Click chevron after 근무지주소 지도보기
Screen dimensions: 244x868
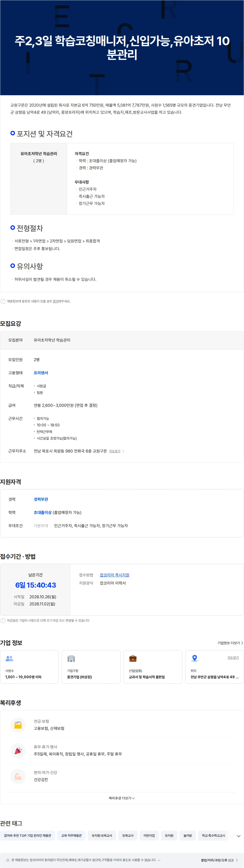(123, 451)
